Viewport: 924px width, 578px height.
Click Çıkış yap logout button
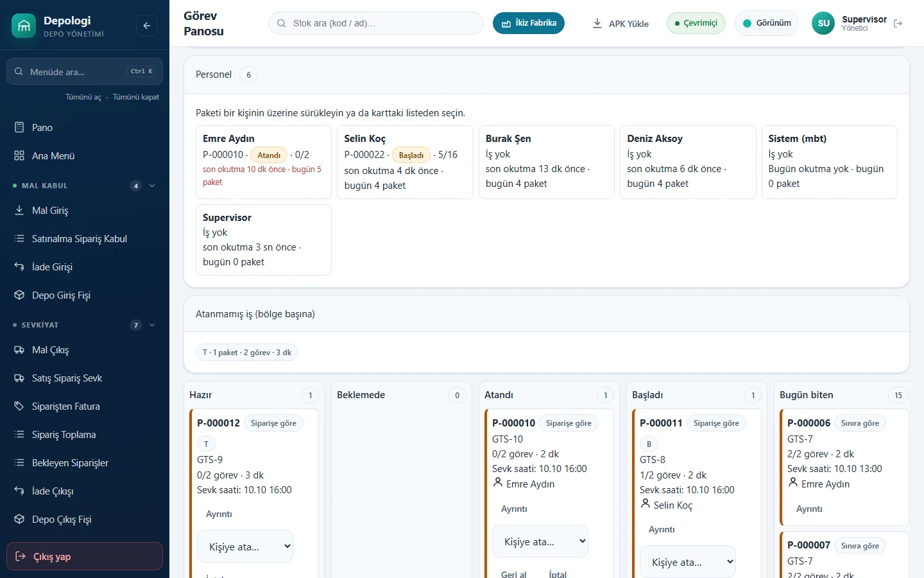click(x=85, y=556)
